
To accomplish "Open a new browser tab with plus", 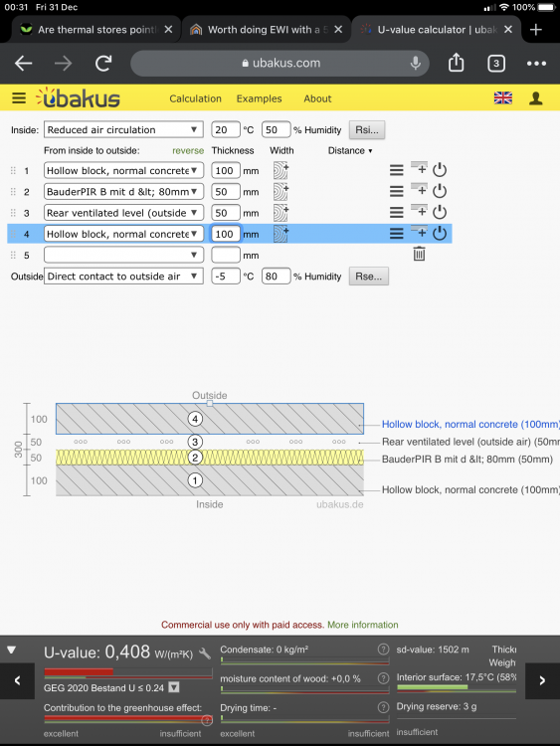I will [x=536, y=30].
